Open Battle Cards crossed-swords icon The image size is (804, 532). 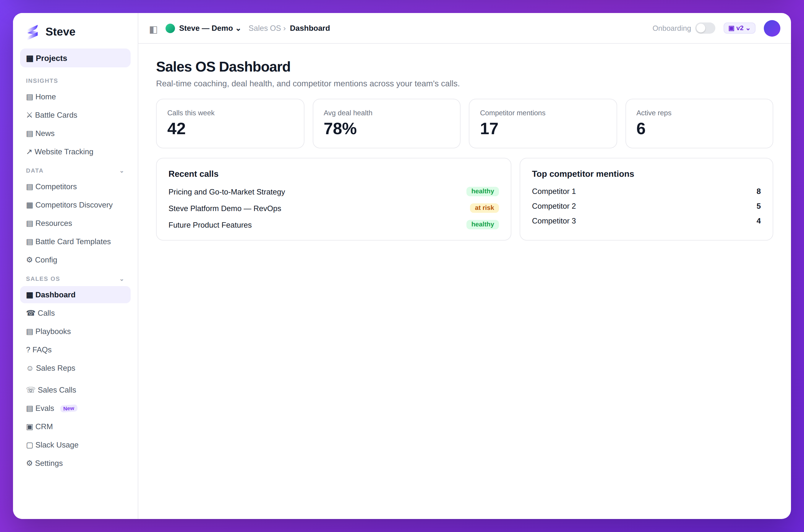30,115
